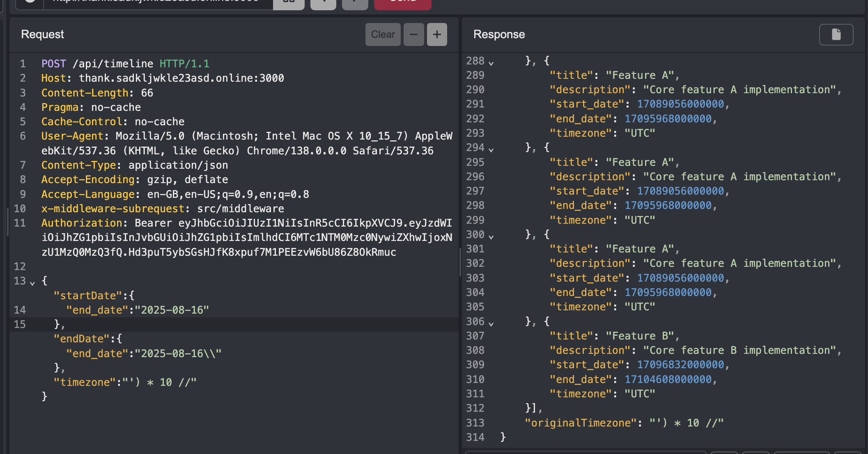Click the x-middleware-subrequest header line

coord(163,209)
